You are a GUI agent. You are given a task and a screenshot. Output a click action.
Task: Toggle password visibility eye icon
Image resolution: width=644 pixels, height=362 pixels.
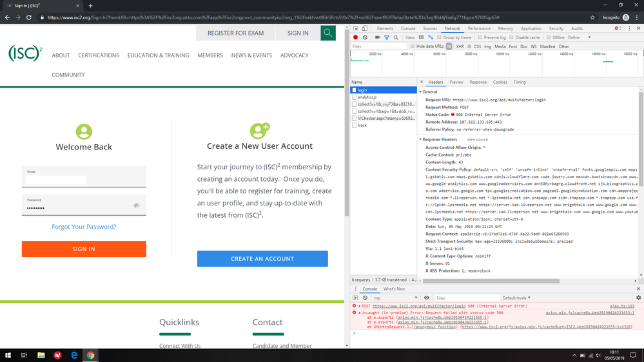137,205
